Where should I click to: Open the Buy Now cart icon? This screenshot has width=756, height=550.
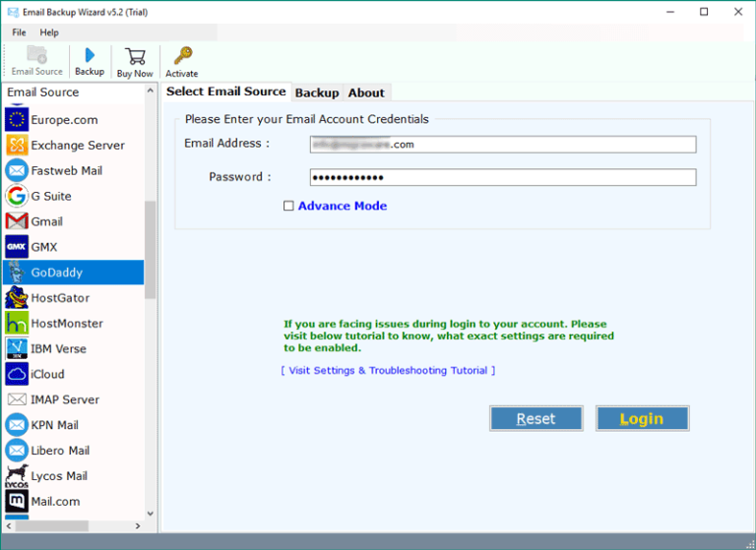(135, 56)
